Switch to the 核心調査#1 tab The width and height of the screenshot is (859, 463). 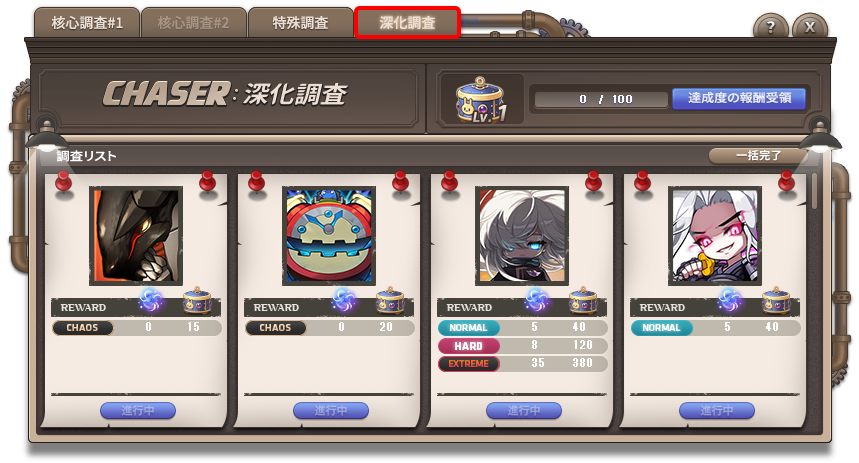(x=87, y=23)
